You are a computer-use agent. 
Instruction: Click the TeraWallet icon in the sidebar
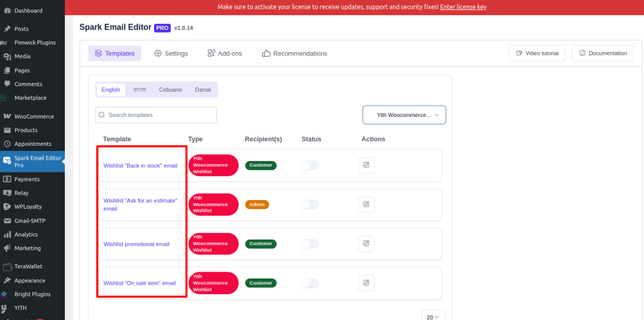[x=7, y=267]
